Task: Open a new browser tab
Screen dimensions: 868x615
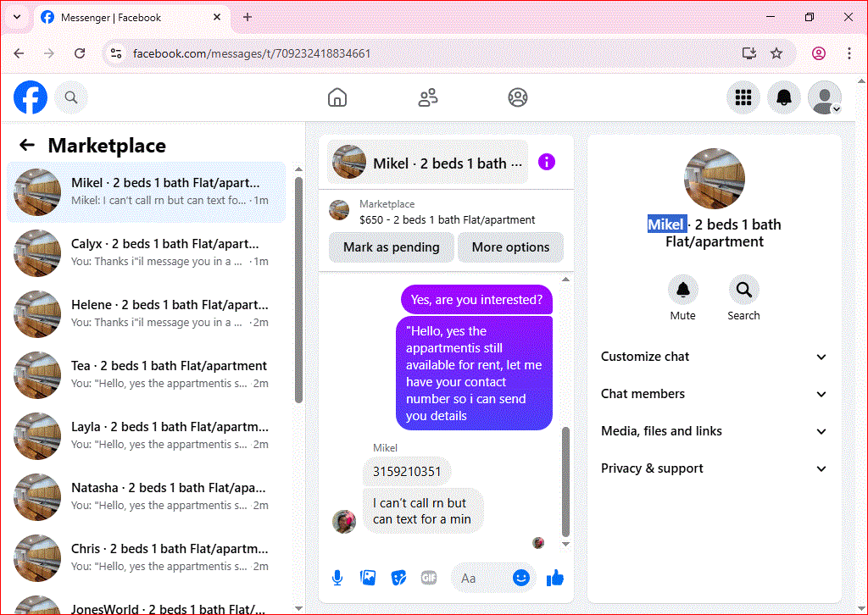Action: pyautogui.click(x=248, y=17)
